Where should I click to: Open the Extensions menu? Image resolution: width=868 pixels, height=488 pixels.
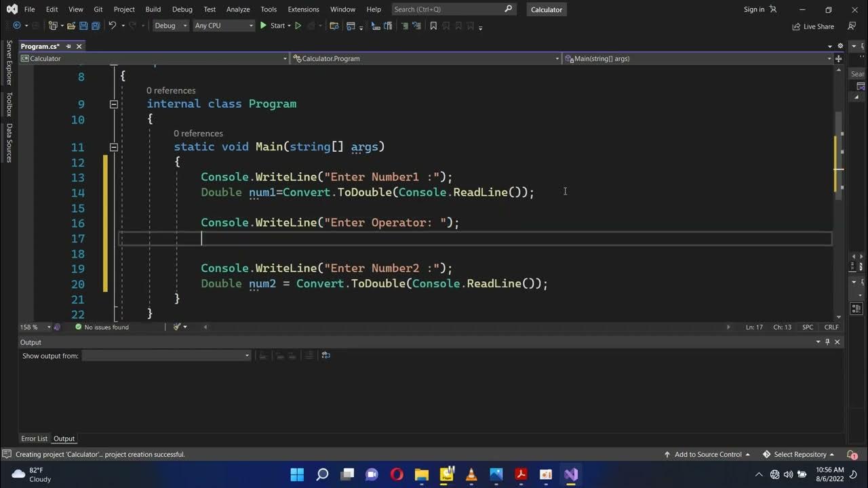(303, 9)
